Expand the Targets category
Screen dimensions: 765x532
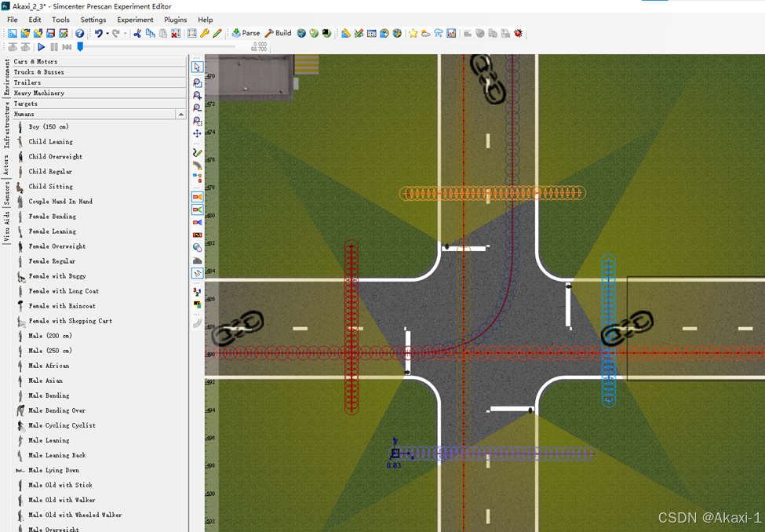(100, 104)
